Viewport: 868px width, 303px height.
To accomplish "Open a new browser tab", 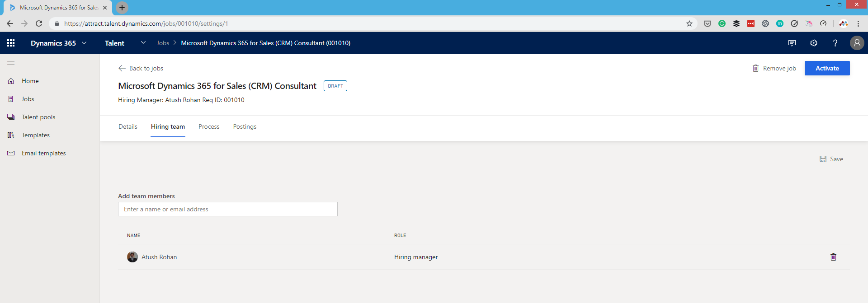I will 122,8.
